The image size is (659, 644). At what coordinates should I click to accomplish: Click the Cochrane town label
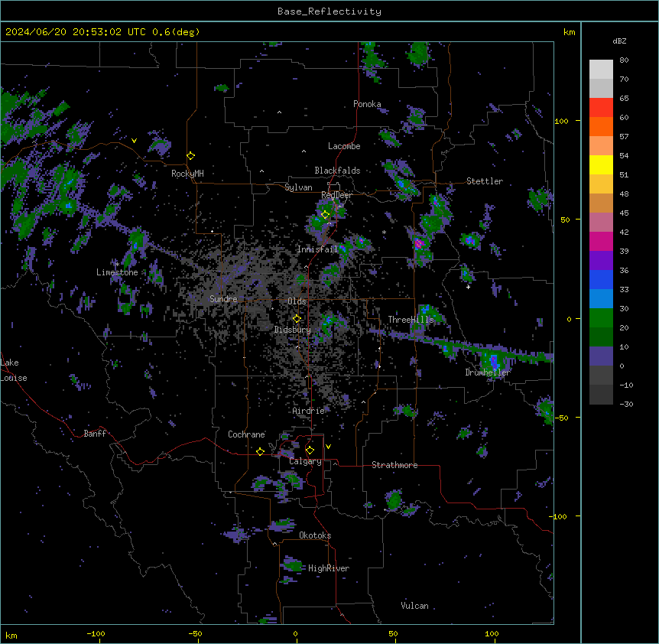point(246,434)
